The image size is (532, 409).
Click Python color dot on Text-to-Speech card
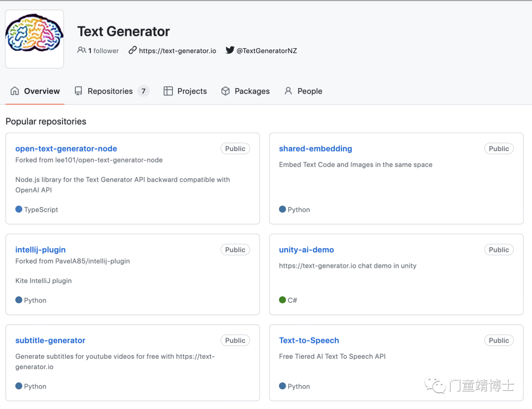click(282, 386)
